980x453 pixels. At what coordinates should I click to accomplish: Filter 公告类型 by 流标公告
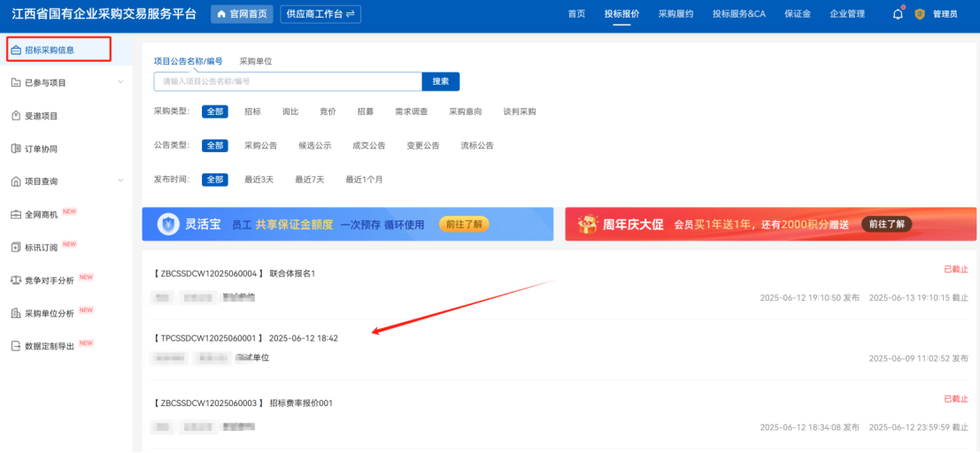pyautogui.click(x=477, y=146)
